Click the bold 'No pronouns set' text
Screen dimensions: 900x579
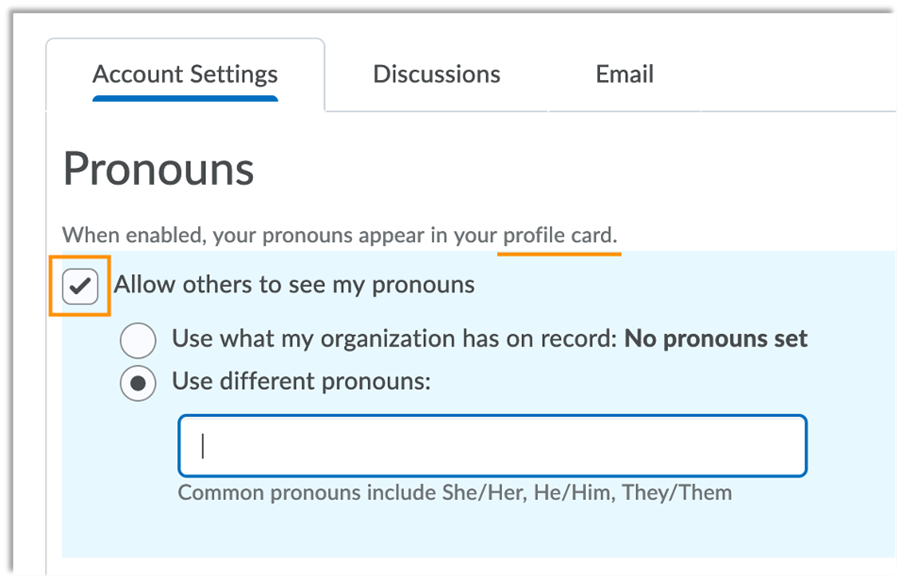(716, 339)
